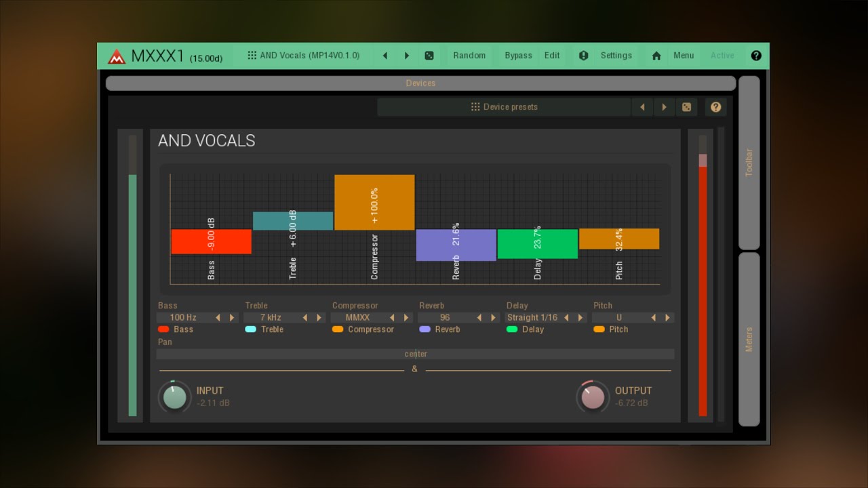Image resolution: width=868 pixels, height=488 pixels.
Task: Step Treble frequency to next value
Action: pos(319,317)
